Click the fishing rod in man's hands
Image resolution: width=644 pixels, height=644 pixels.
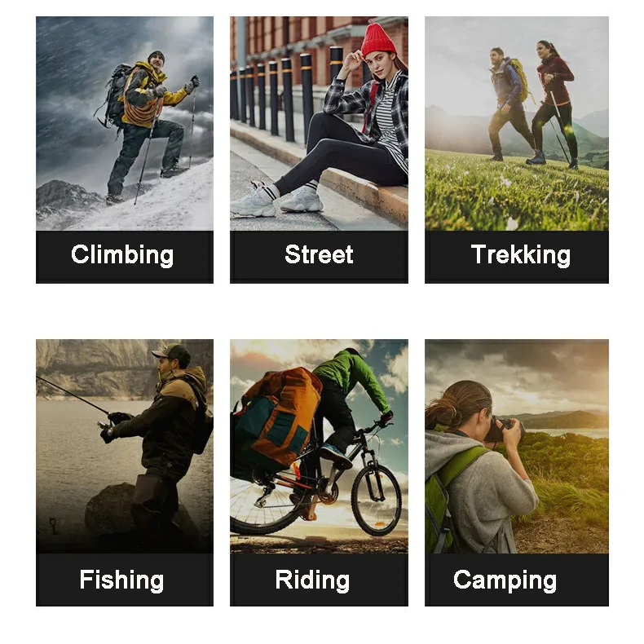pos(74,395)
